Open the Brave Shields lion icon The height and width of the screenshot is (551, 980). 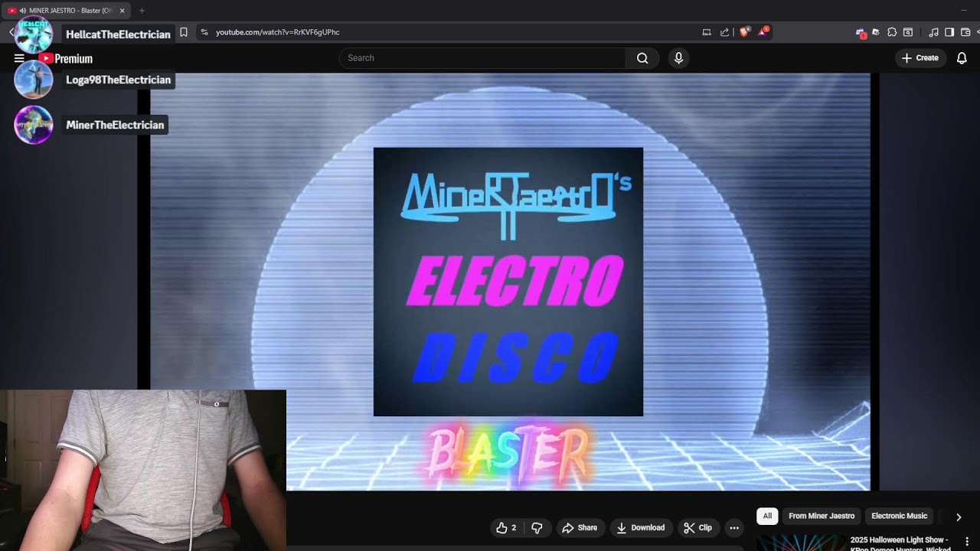[x=744, y=32]
